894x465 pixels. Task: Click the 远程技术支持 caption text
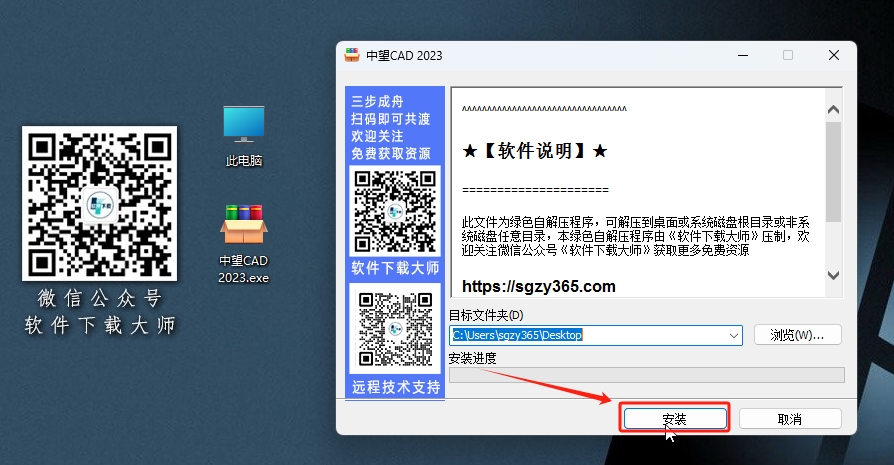(396, 388)
